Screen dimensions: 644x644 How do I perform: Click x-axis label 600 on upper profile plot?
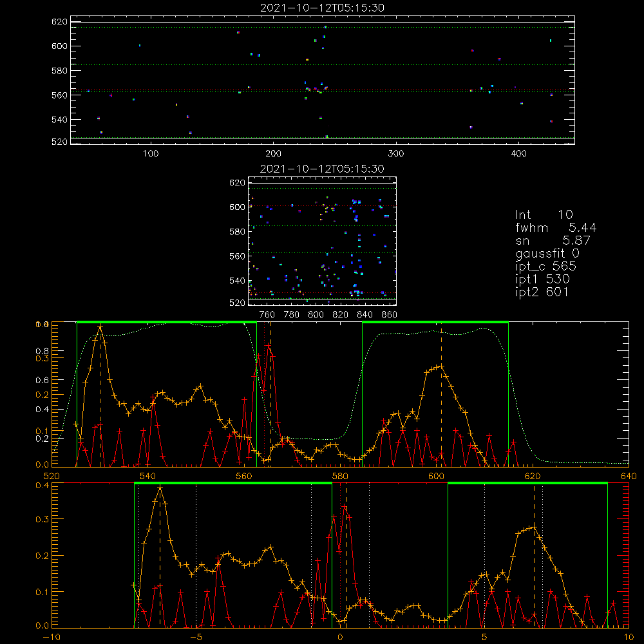436,476
